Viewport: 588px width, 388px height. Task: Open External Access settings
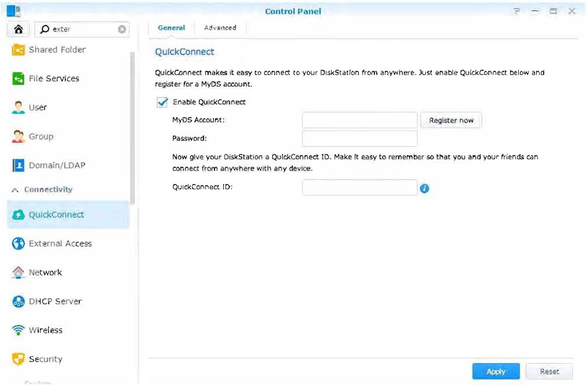point(68,243)
